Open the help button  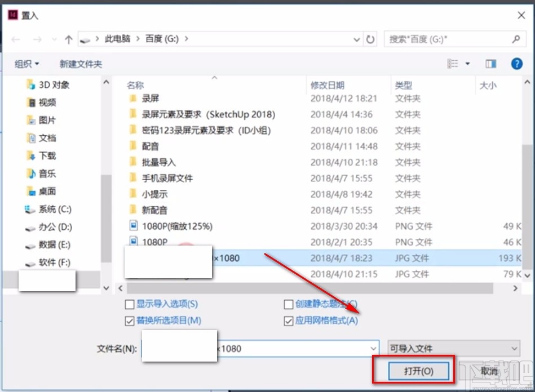click(516, 64)
